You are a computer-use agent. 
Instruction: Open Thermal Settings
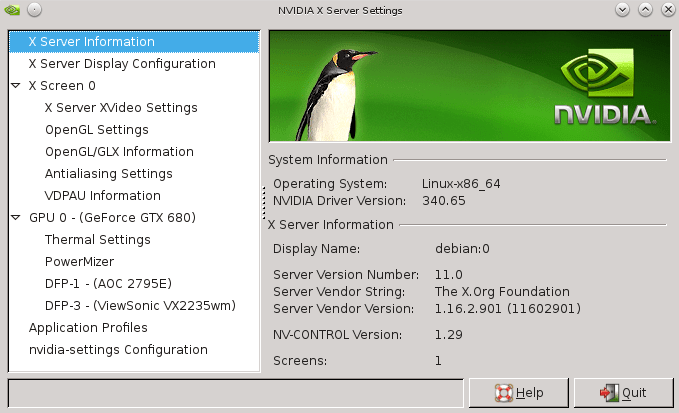pos(98,240)
